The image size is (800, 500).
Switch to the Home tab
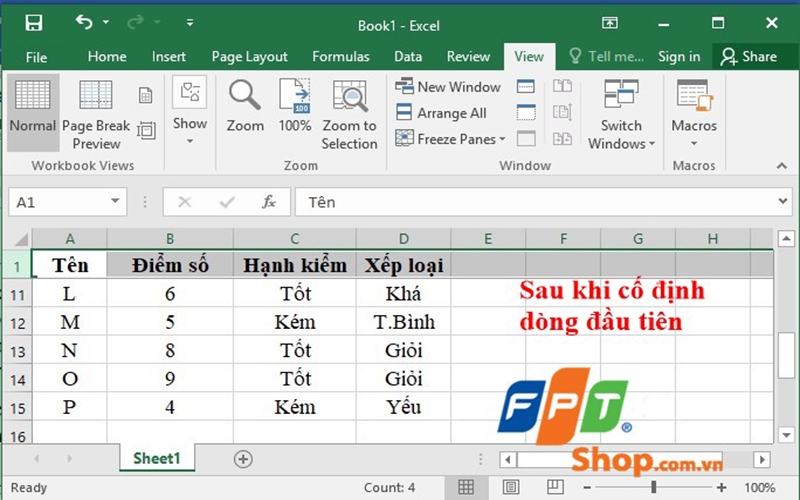pos(107,57)
